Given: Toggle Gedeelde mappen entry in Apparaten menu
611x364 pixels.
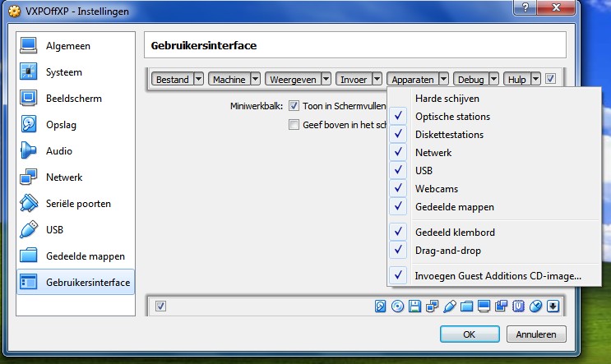Looking at the screenshot, I should pos(494,207).
